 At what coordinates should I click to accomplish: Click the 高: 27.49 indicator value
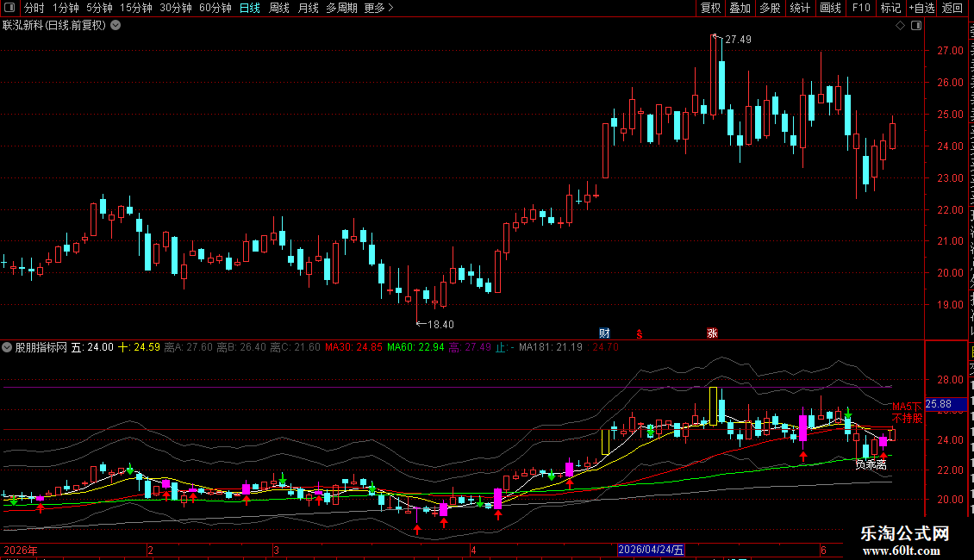click(x=470, y=347)
